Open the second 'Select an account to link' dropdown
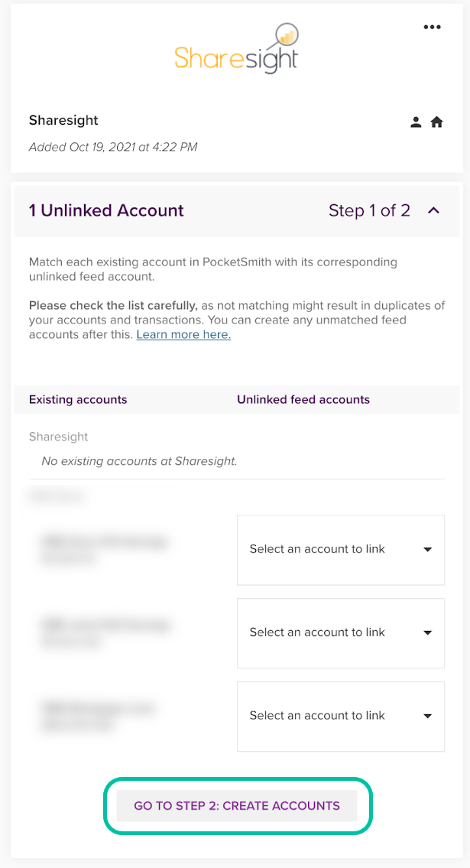 coord(341,632)
